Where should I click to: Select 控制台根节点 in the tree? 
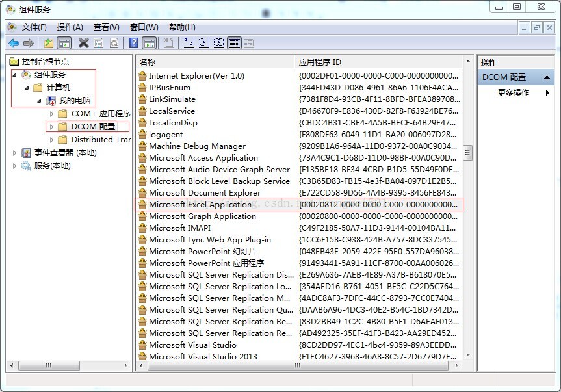click(45, 61)
